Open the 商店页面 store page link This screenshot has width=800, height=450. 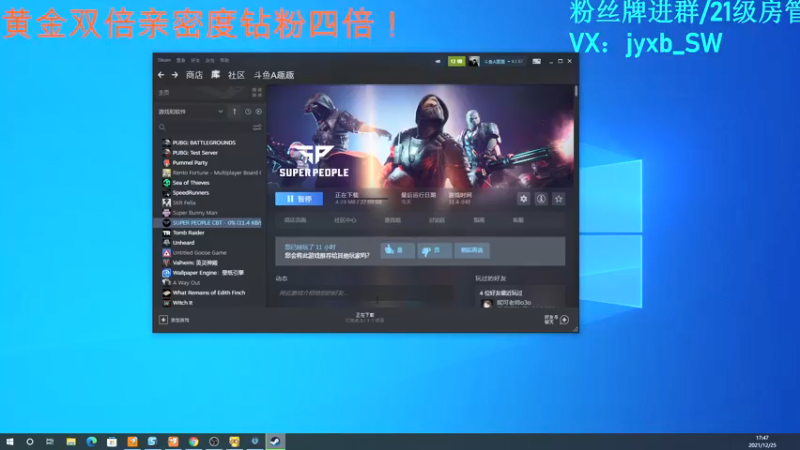pos(295,220)
